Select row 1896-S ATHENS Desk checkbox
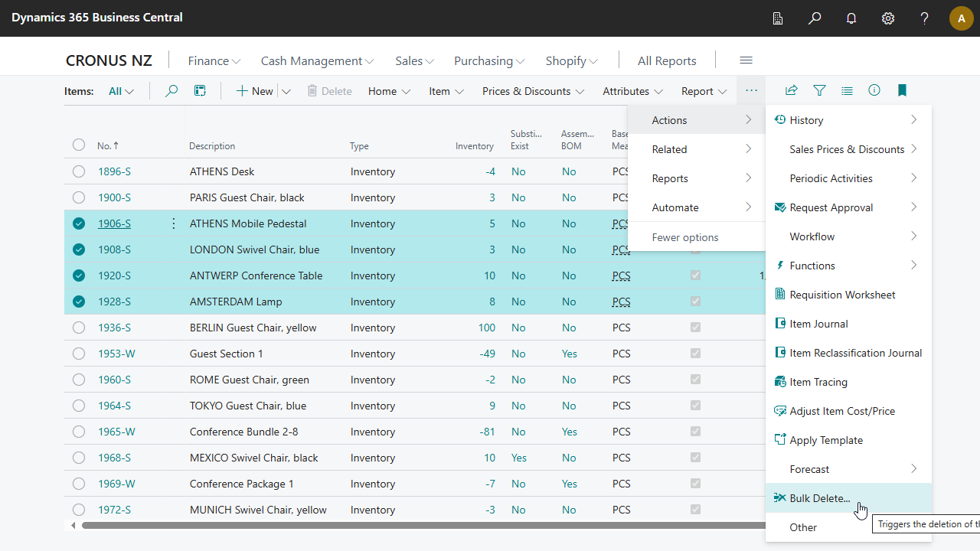 [79, 171]
